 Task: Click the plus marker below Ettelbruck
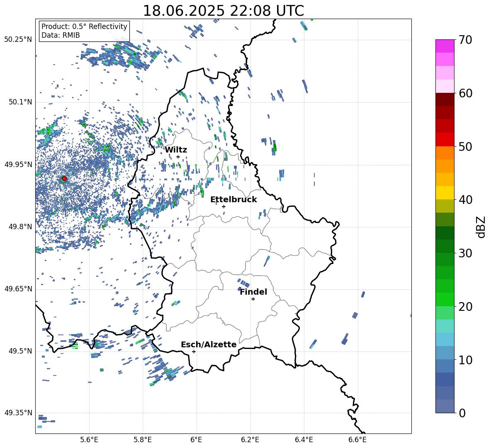[224, 206]
